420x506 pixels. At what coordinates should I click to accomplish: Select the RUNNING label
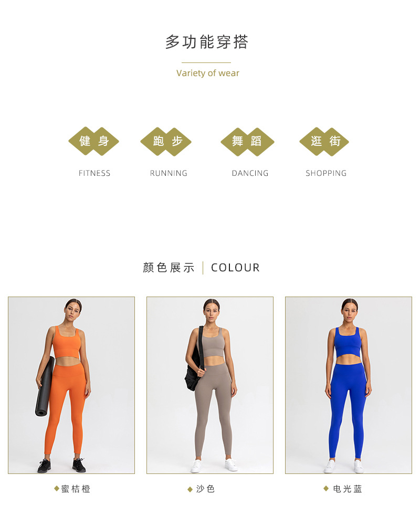click(169, 173)
